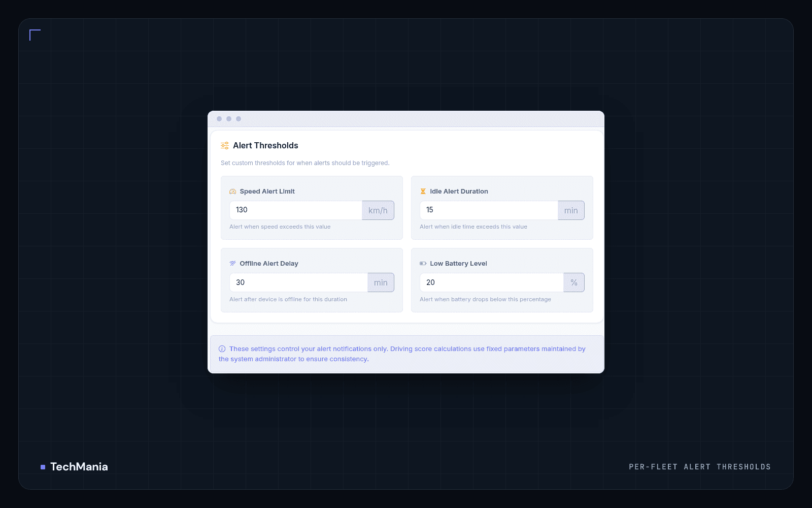This screenshot has width=812, height=508.
Task: Click 'Alert after device is offline' hint
Action: point(288,300)
